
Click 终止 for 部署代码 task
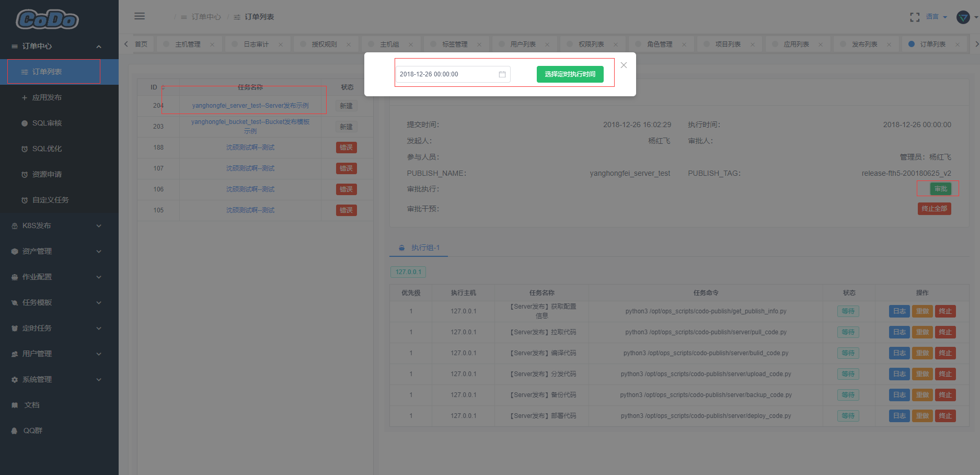click(945, 416)
